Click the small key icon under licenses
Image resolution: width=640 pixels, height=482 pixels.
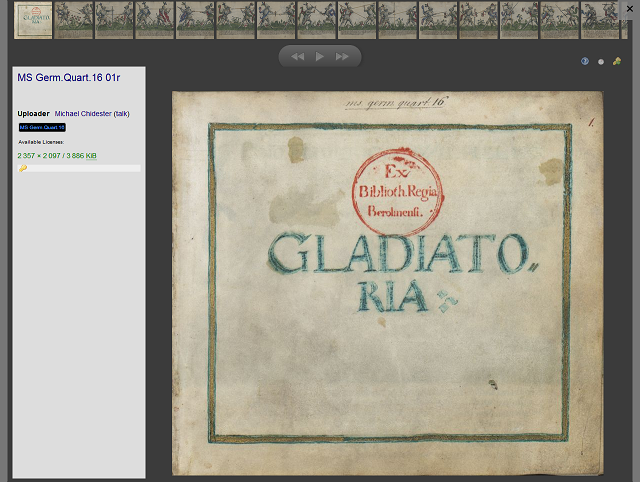23,169
